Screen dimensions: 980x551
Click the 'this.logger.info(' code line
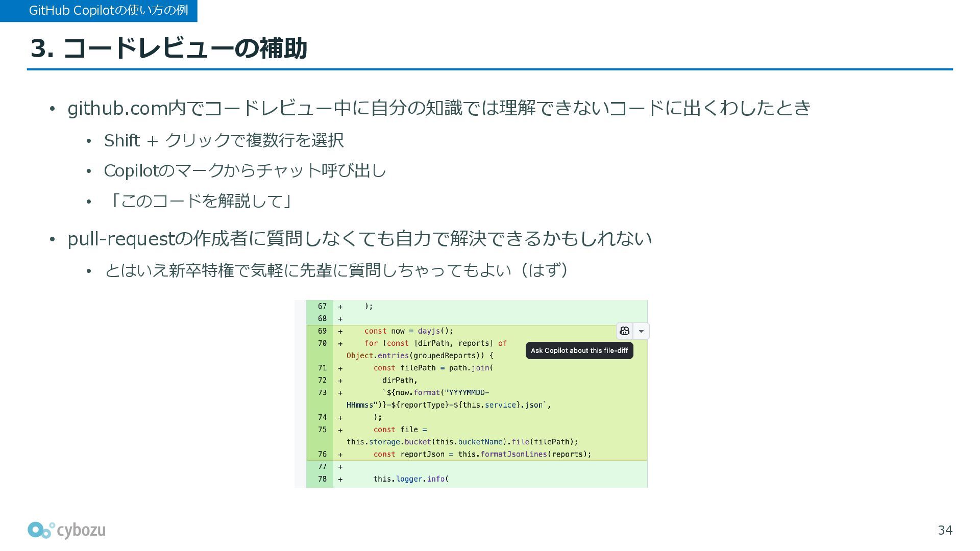pyautogui.click(x=410, y=479)
